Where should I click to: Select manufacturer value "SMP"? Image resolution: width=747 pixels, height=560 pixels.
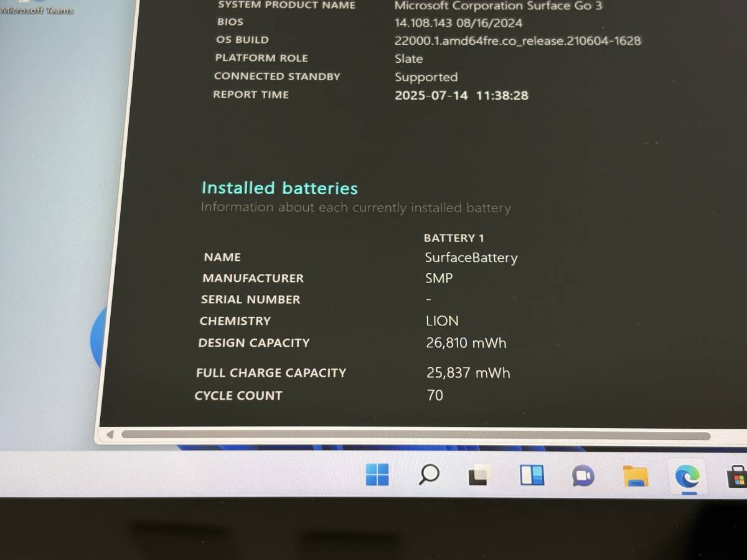(439, 278)
